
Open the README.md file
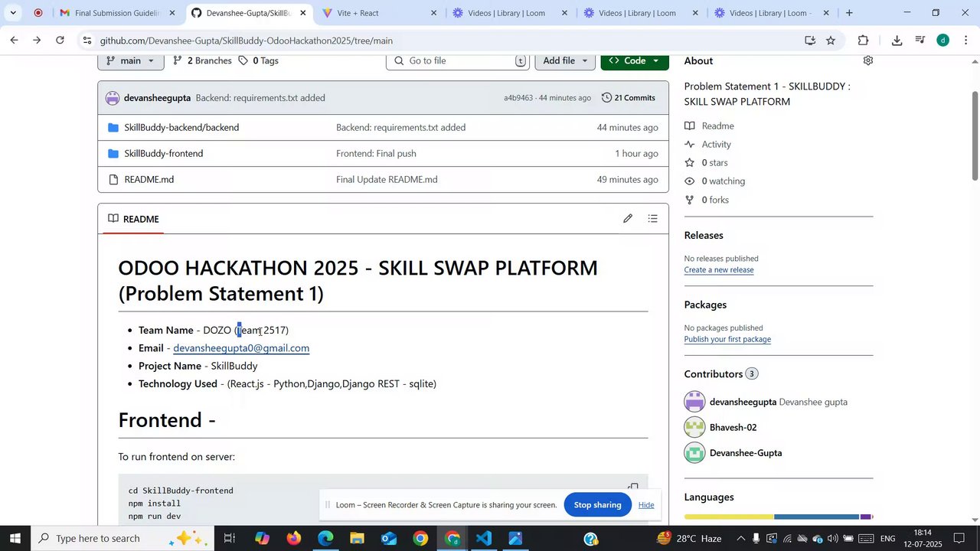coord(149,180)
